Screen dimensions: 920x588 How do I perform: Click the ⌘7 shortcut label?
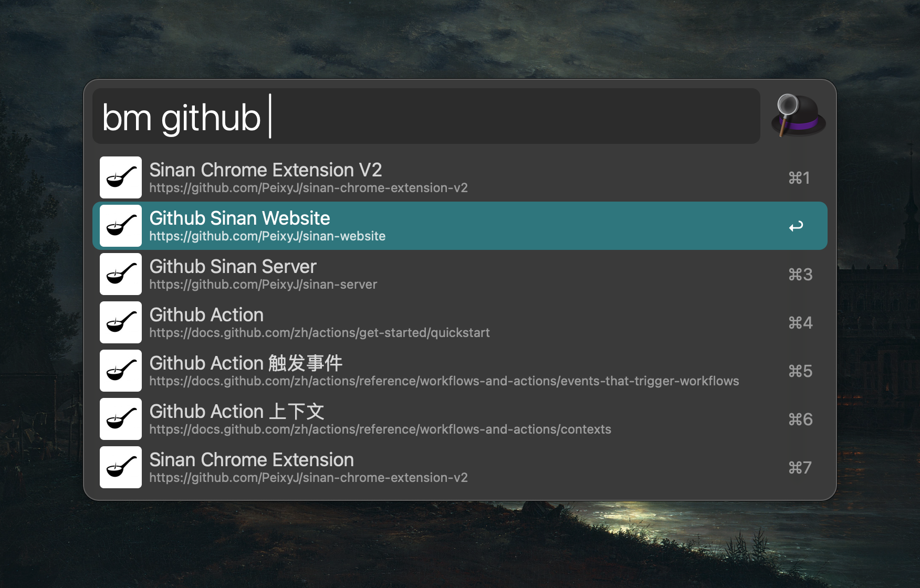tap(800, 468)
